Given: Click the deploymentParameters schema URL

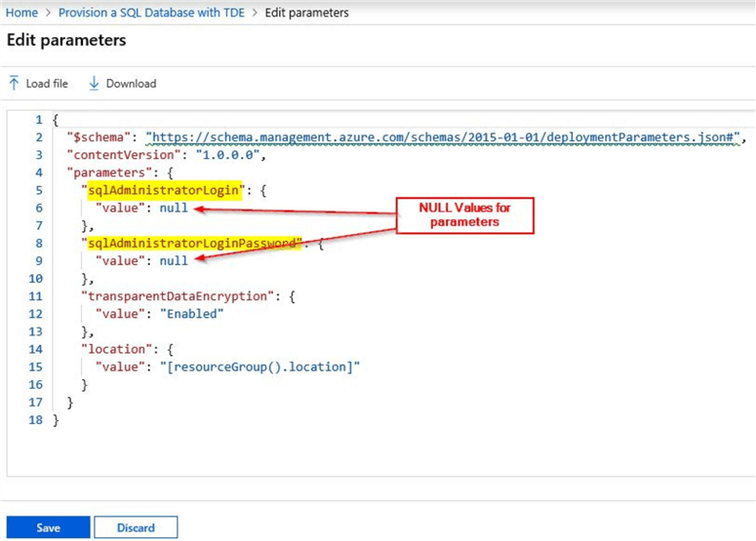Looking at the screenshot, I should click(x=444, y=137).
